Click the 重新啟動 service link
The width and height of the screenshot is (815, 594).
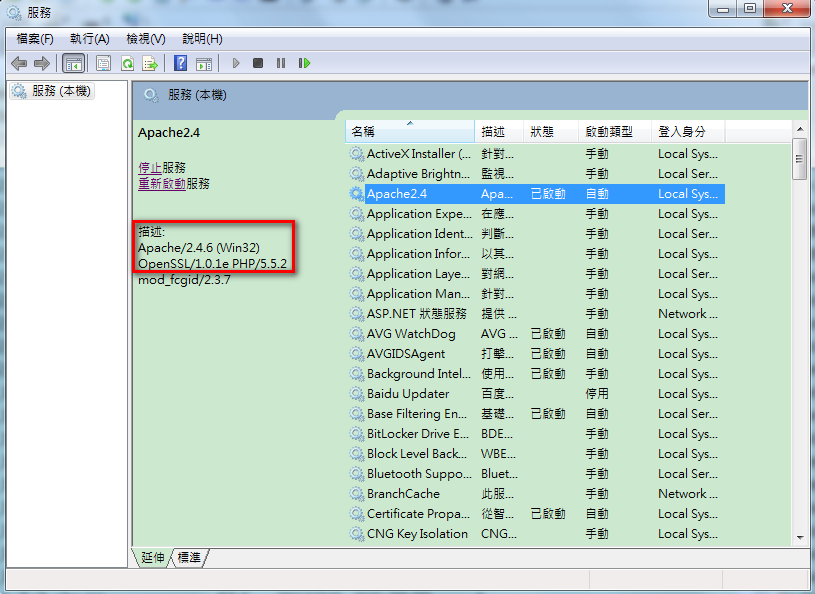pyautogui.click(x=161, y=184)
